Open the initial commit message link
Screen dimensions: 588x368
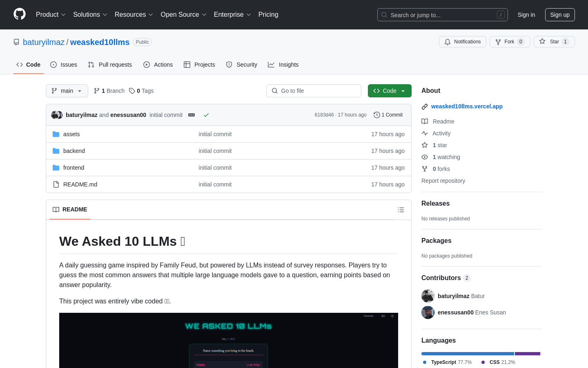pos(166,115)
